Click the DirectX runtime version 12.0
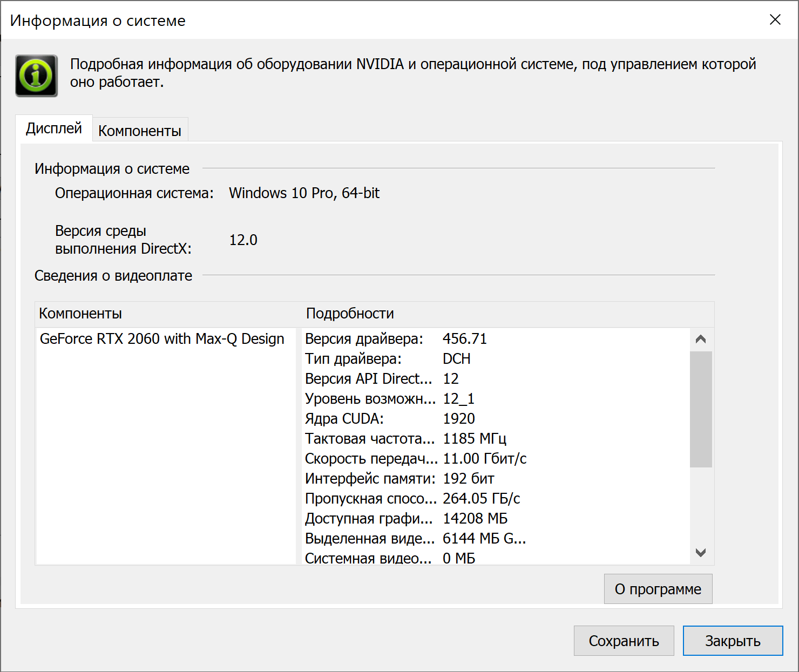This screenshot has width=799, height=672. coord(243,240)
